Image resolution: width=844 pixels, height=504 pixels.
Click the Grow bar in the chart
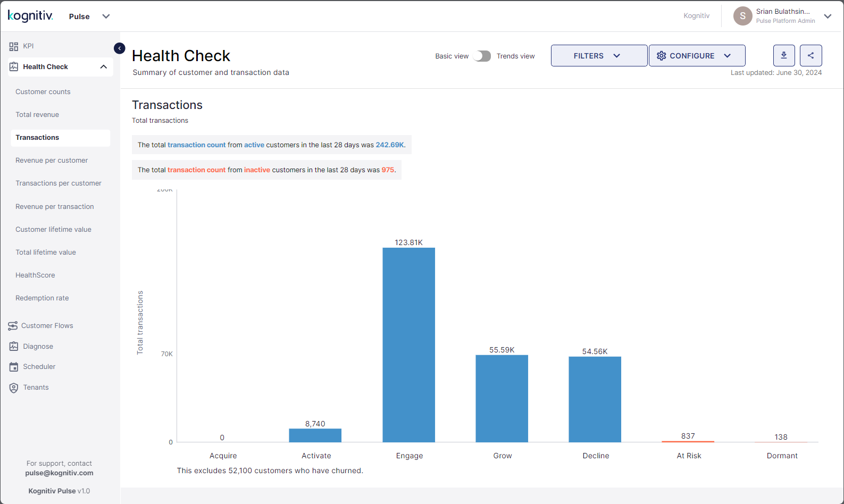click(502, 399)
